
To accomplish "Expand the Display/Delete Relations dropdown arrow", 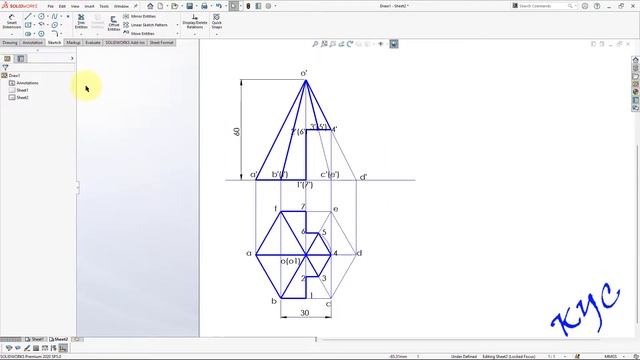I will (x=195, y=34).
